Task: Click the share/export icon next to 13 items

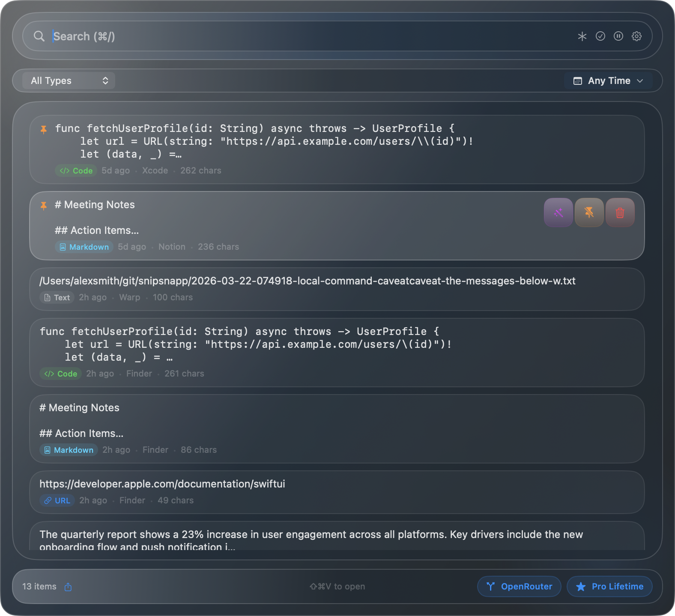Action: (68, 587)
